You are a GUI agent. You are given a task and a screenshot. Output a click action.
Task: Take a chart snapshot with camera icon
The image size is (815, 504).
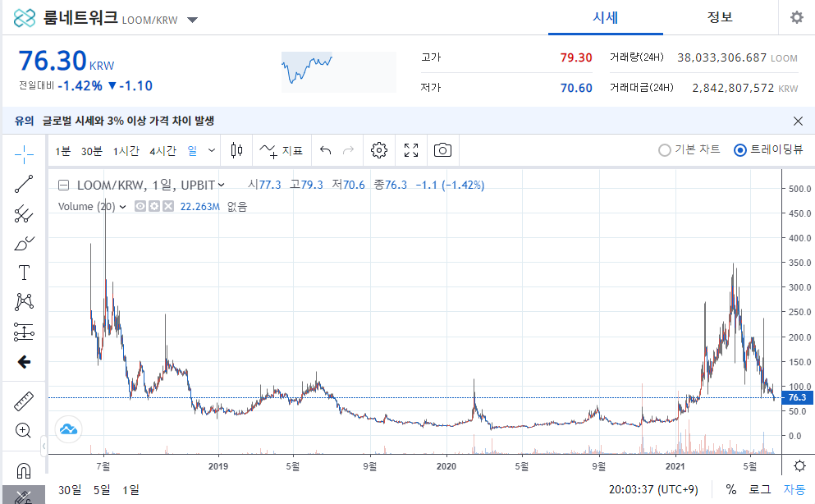pyautogui.click(x=442, y=151)
